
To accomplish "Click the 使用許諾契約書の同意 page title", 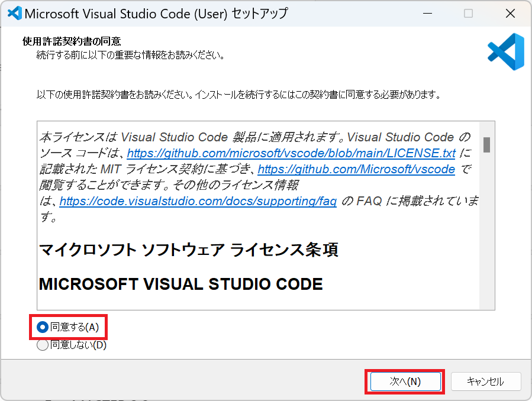I will [x=72, y=41].
